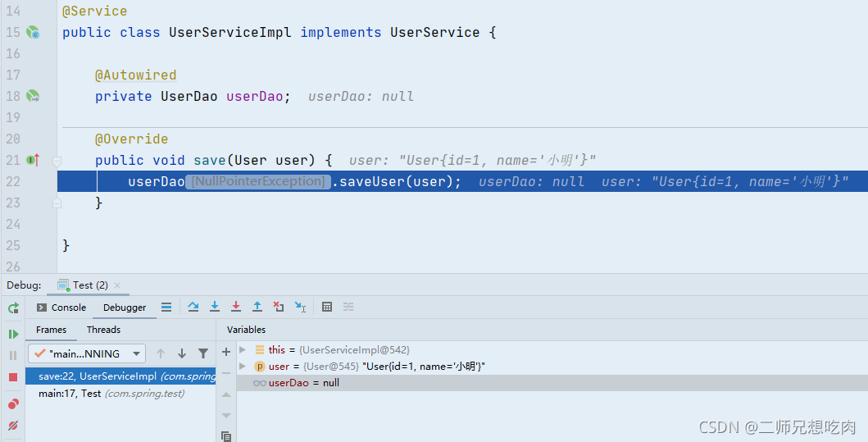This screenshot has height=442, width=868.
Task: Move the watch down
Action: (x=226, y=416)
